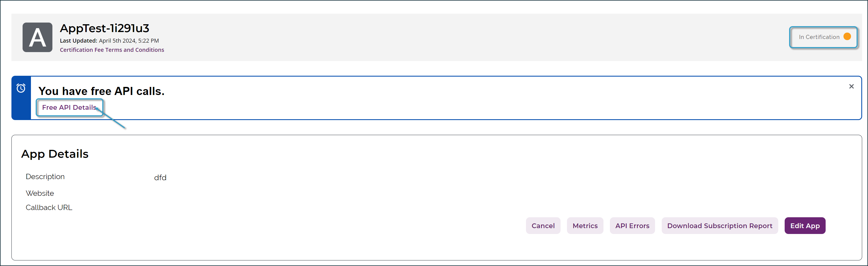Click the orange status dot indicator
Image resolution: width=868 pixels, height=266 pixels.
[x=847, y=37]
